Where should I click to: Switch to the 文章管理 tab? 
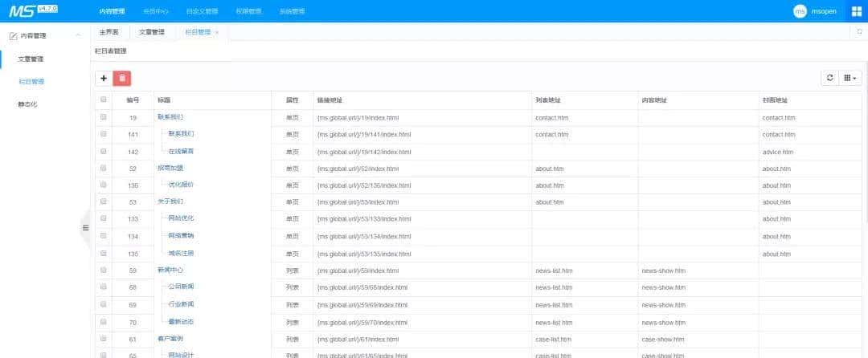point(152,32)
